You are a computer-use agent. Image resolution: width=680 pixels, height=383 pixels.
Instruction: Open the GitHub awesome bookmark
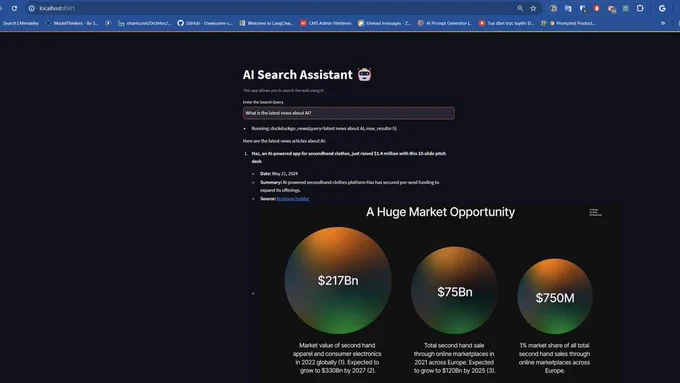[x=205, y=23]
